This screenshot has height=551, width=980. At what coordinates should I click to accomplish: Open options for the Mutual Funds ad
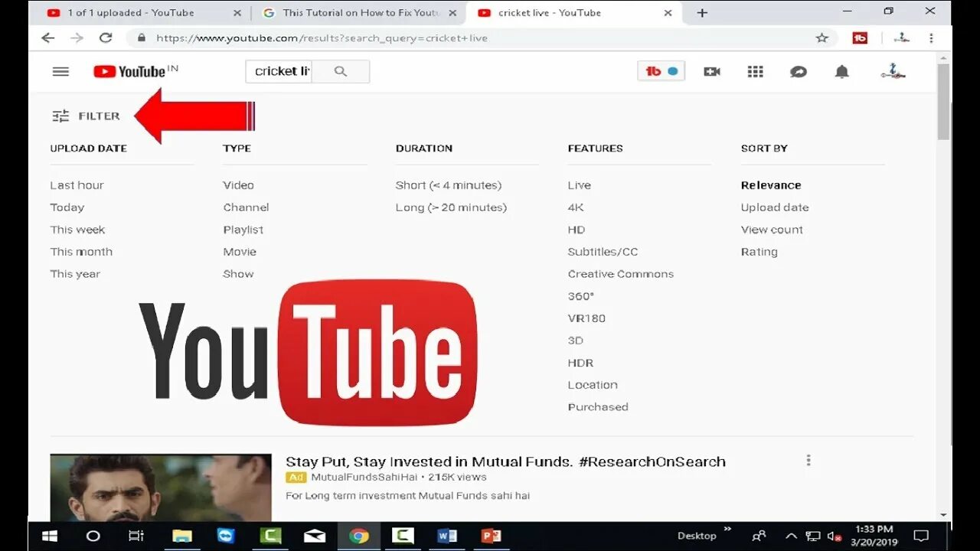click(x=808, y=460)
